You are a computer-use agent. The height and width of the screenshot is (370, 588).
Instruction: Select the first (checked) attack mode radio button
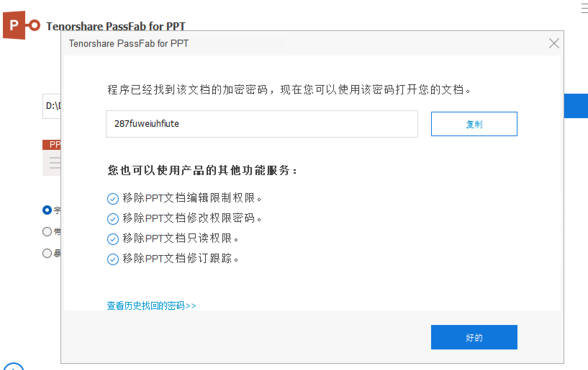click(x=47, y=210)
